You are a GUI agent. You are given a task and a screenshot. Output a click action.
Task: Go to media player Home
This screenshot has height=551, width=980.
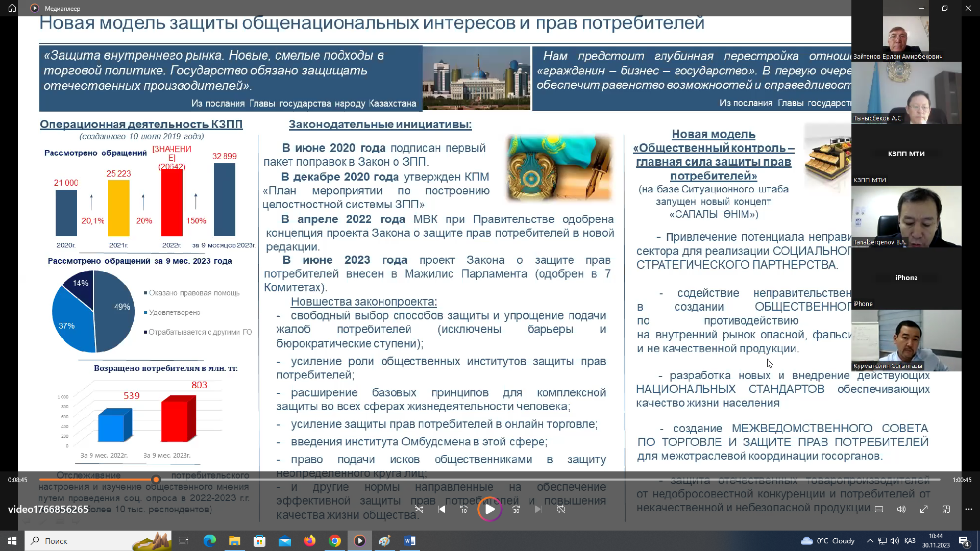click(12, 8)
